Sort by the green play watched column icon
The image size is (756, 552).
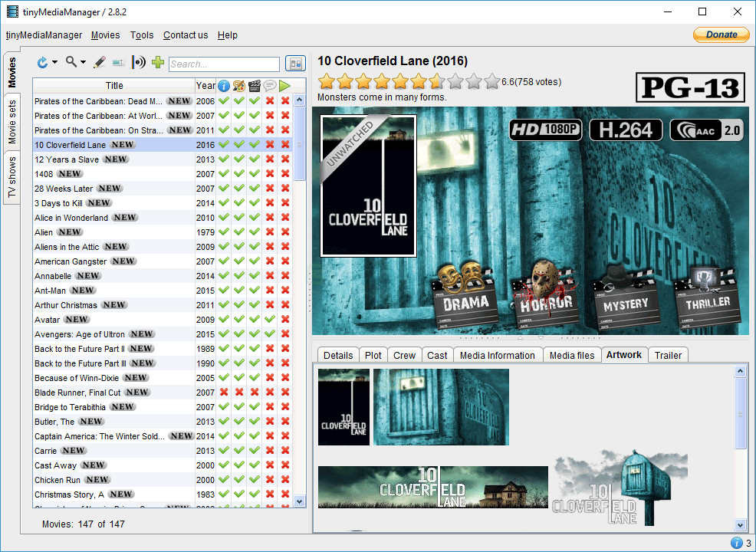(x=285, y=86)
